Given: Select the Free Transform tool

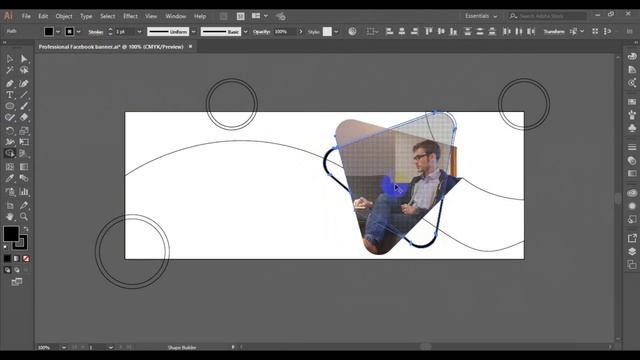Looking at the screenshot, I should coord(24,142).
